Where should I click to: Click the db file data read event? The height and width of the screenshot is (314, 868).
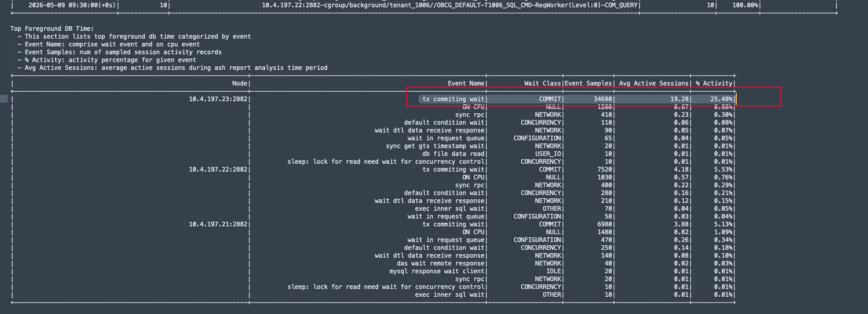[454, 154]
